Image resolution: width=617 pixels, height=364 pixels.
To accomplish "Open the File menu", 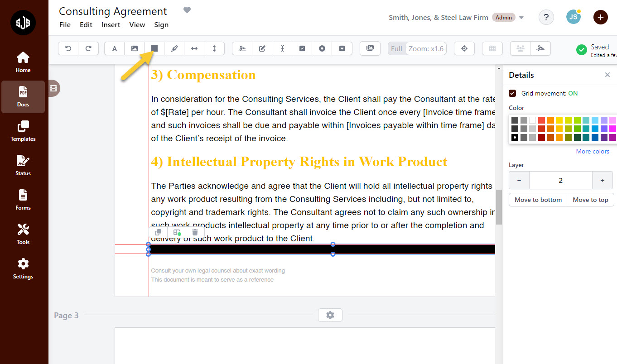I will pos(65,25).
